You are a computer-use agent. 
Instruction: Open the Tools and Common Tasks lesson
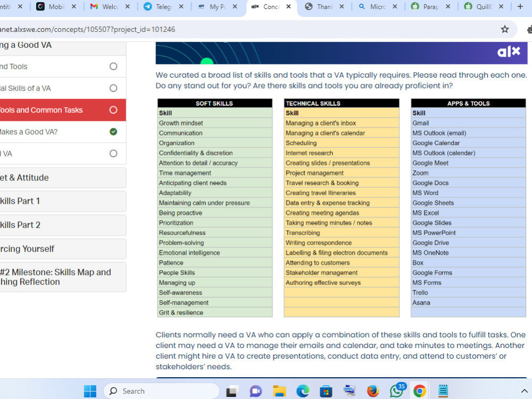(63, 110)
